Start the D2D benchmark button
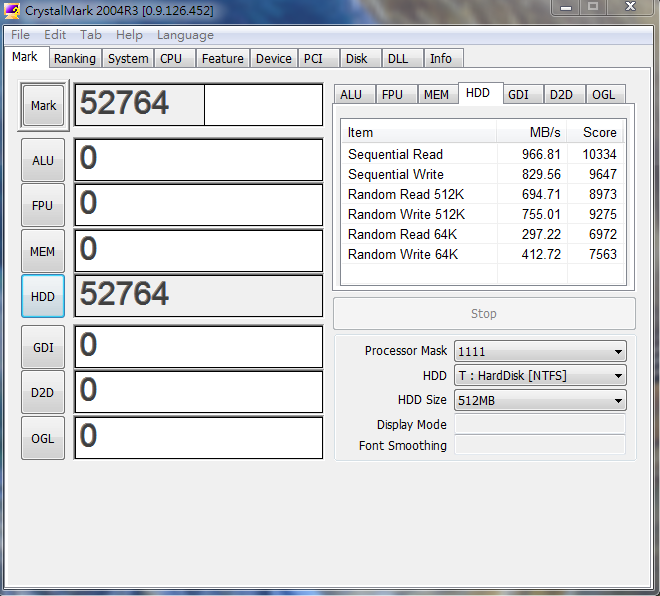Image resolution: width=660 pixels, height=596 pixels. click(x=43, y=393)
